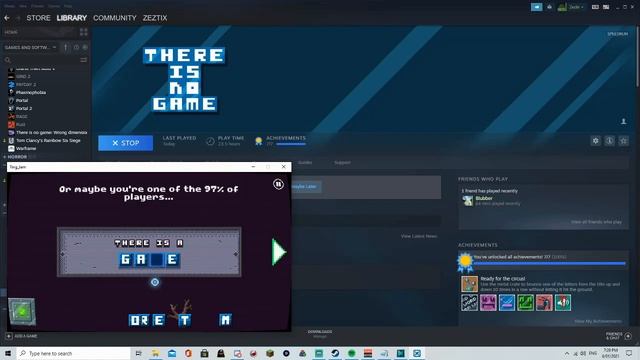Open the Support tab
This screenshot has width=640, height=360.
click(342, 162)
